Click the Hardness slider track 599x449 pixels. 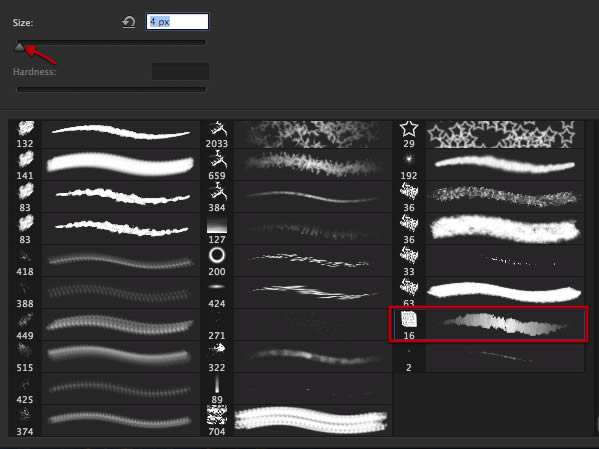click(112, 89)
